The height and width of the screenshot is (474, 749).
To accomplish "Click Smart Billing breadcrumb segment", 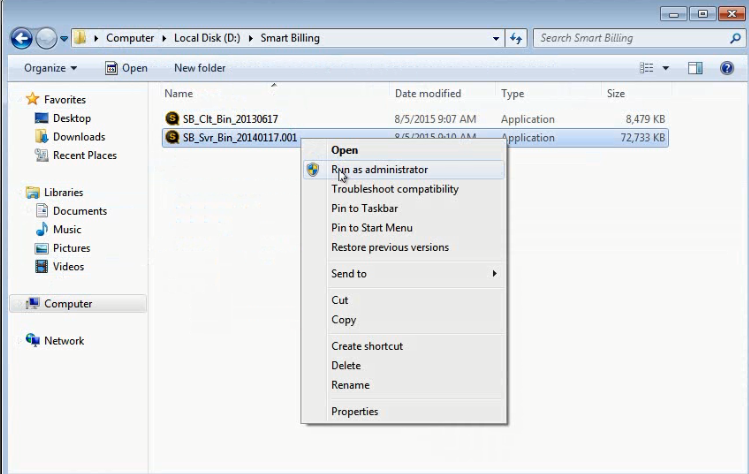I will coord(290,38).
